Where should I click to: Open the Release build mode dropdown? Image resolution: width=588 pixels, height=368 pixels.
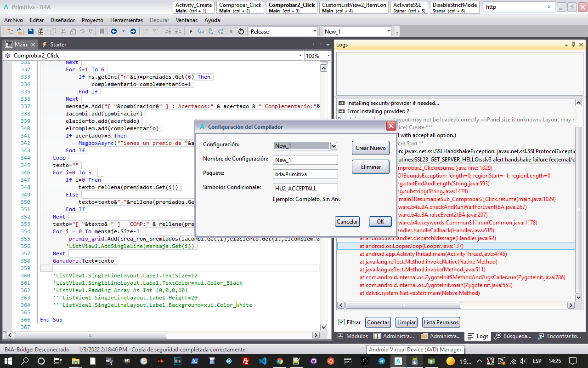315,31
